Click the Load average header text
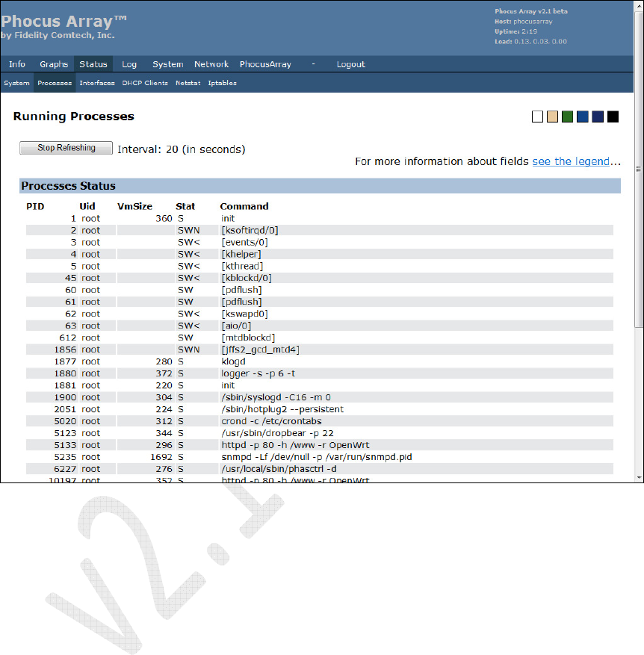The image size is (644, 655). click(530, 41)
